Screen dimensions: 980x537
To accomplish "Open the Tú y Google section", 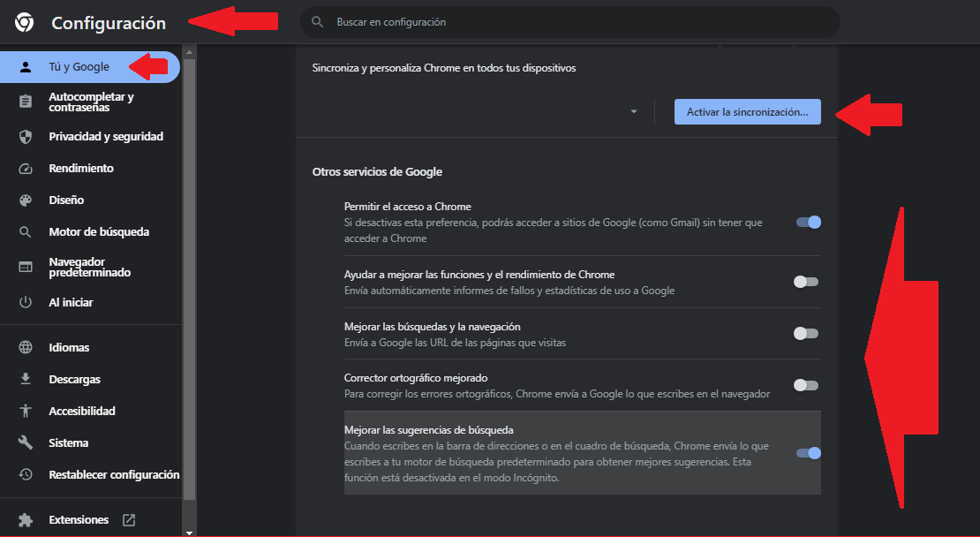I will pyautogui.click(x=90, y=67).
